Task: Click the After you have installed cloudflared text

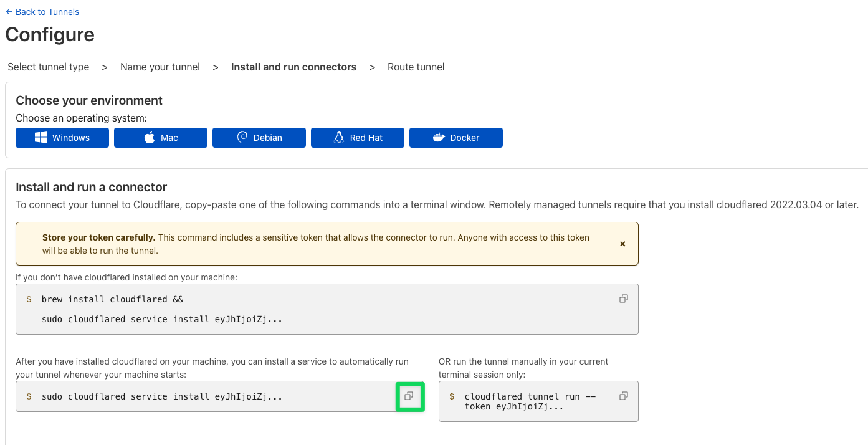Action: pyautogui.click(x=212, y=368)
